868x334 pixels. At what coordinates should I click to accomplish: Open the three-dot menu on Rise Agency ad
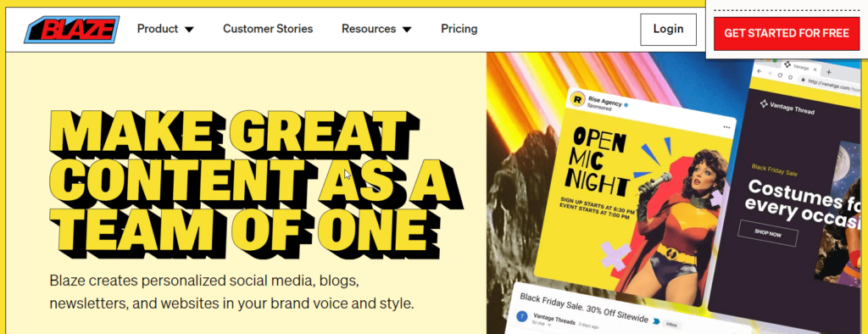(726, 127)
